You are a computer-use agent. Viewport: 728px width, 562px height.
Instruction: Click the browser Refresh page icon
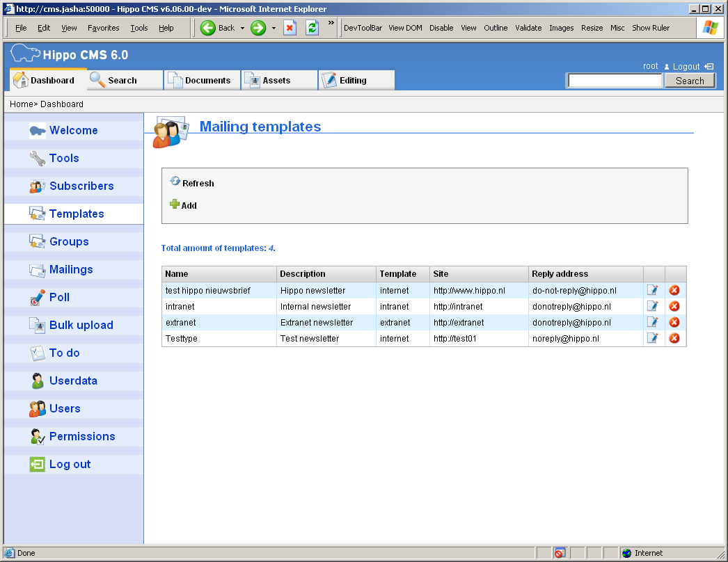pyautogui.click(x=312, y=28)
